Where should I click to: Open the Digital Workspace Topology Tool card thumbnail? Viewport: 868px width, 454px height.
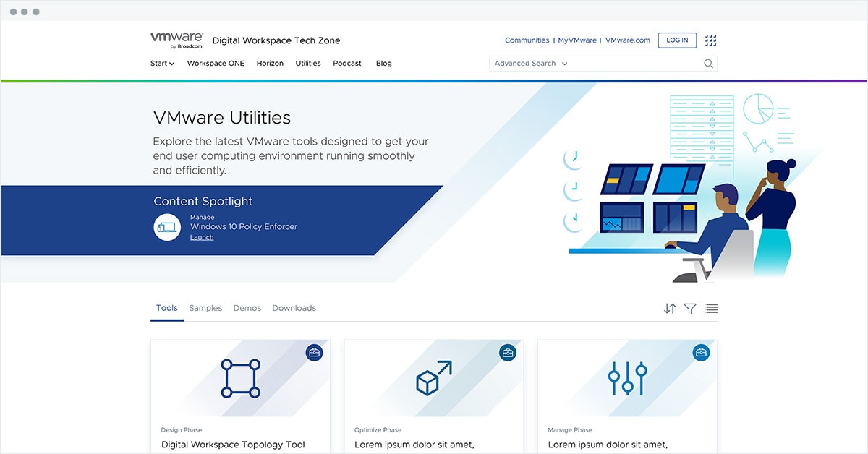click(240, 378)
